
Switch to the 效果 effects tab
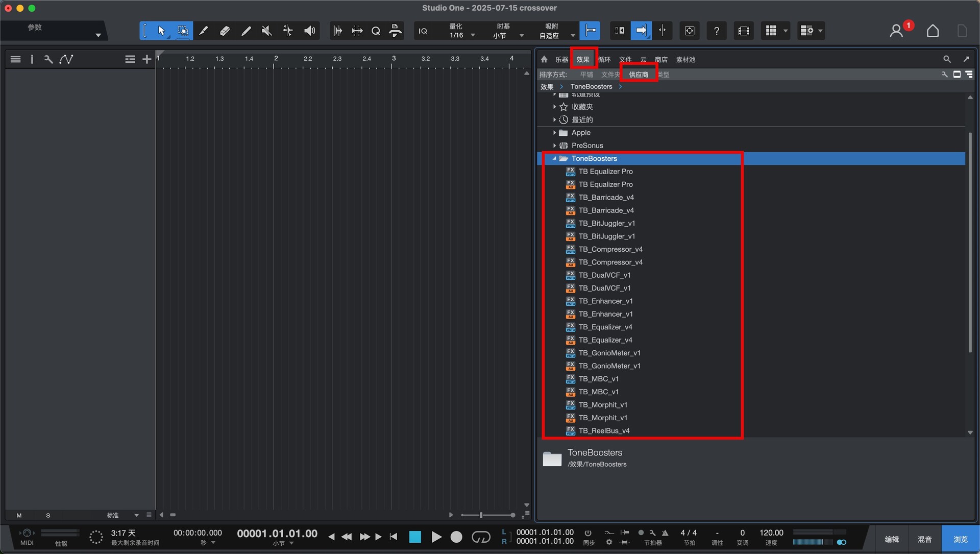click(583, 59)
